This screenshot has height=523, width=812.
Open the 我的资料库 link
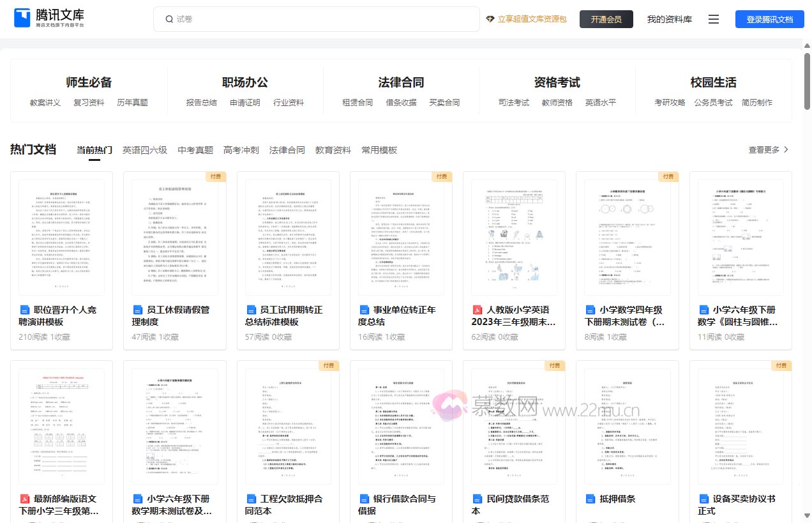point(669,19)
